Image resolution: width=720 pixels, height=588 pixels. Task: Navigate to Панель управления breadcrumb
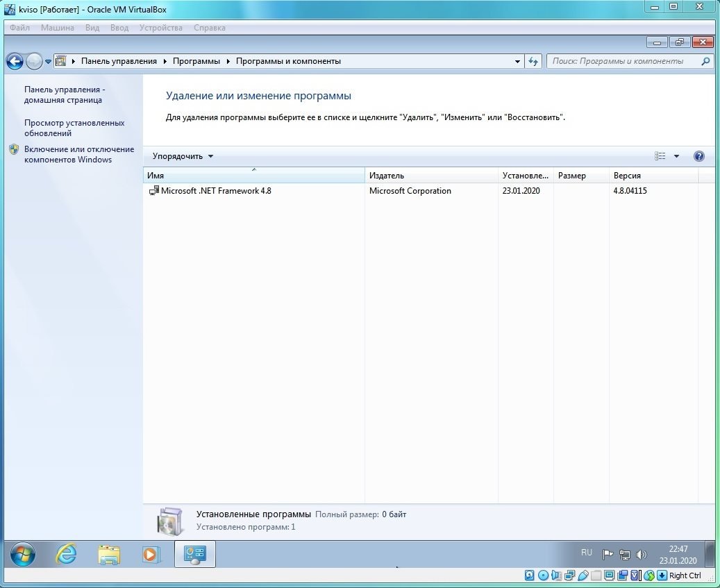(x=119, y=61)
